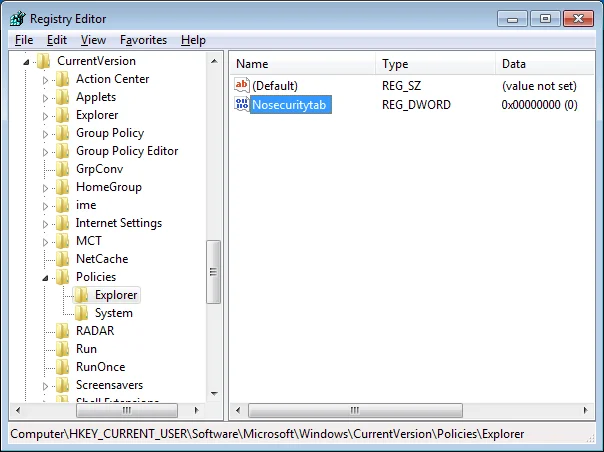Click tree pane horizontal scroll left arrow
This screenshot has width=604, height=452.
(x=18, y=410)
